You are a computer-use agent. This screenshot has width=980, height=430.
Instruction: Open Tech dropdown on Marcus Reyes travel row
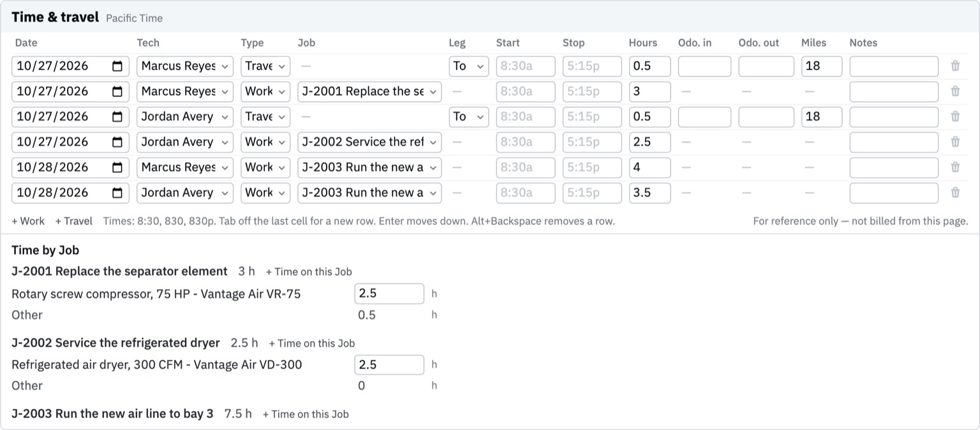(185, 66)
